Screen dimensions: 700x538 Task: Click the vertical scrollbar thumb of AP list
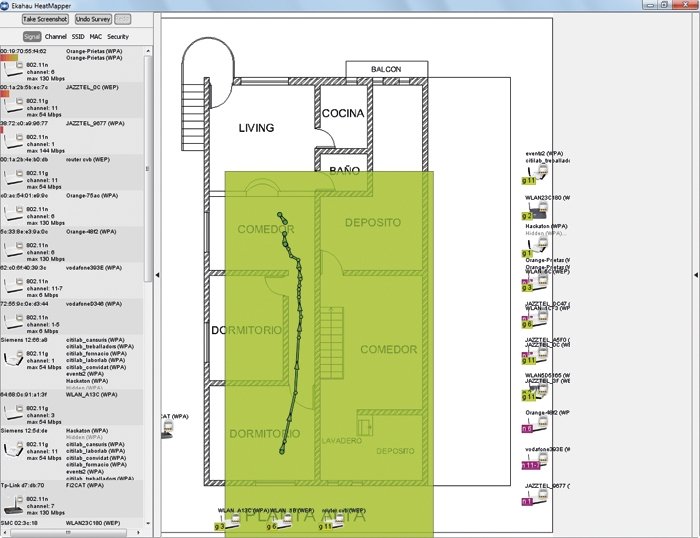coord(148,168)
